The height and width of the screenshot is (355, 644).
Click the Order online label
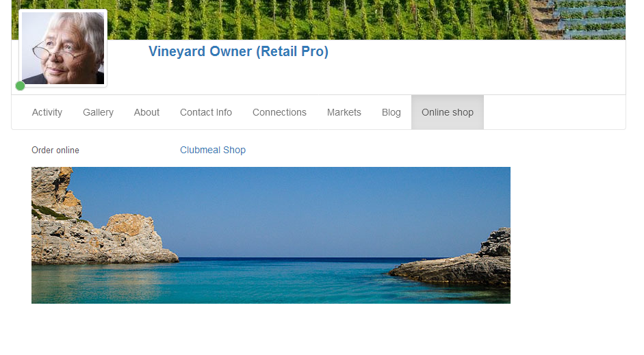click(55, 150)
